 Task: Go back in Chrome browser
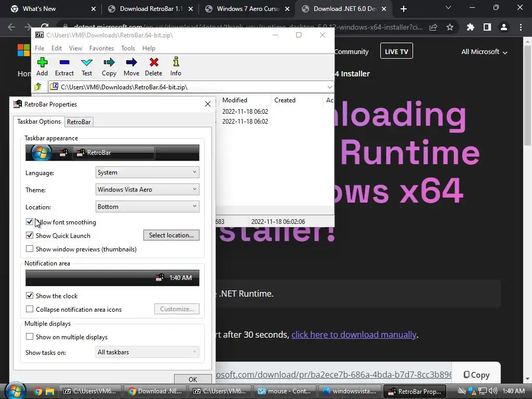pyautogui.click(x=11, y=27)
